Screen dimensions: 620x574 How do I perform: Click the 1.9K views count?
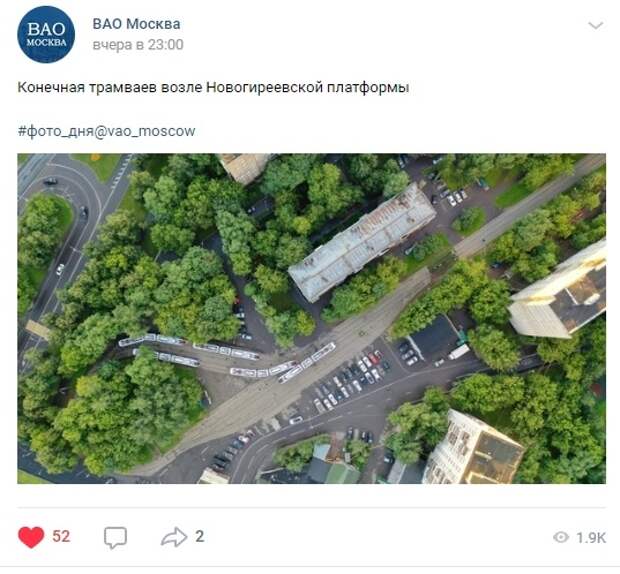(591, 538)
